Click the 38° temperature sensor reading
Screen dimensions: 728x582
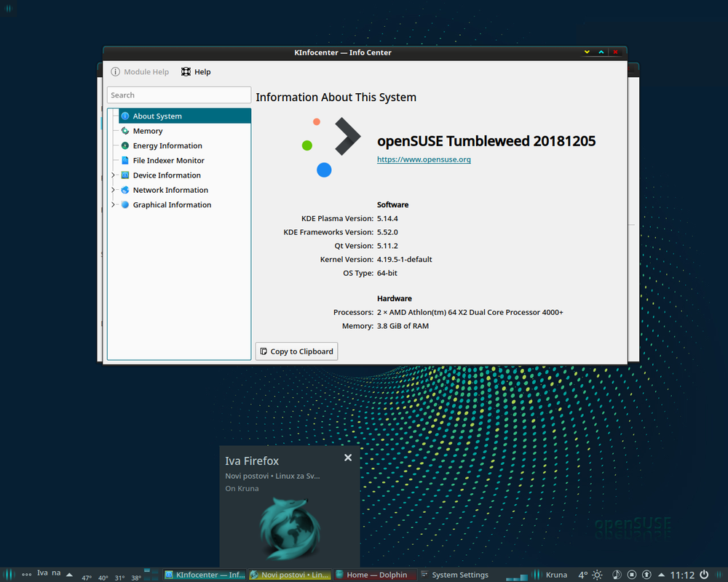click(136, 578)
